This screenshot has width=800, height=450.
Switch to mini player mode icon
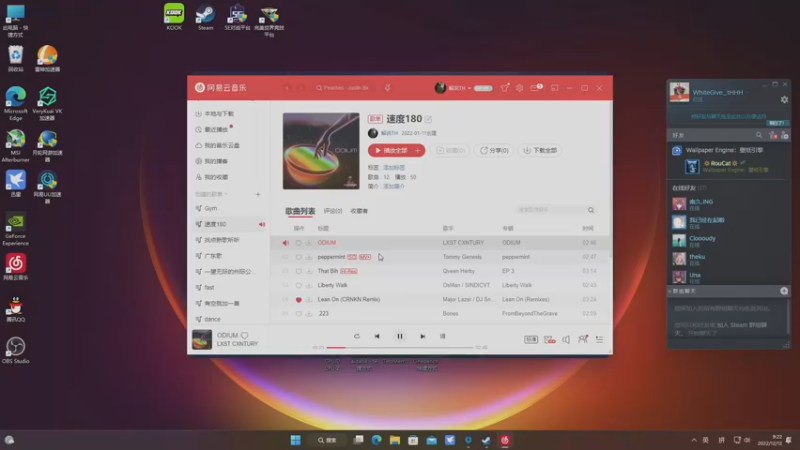(555, 88)
